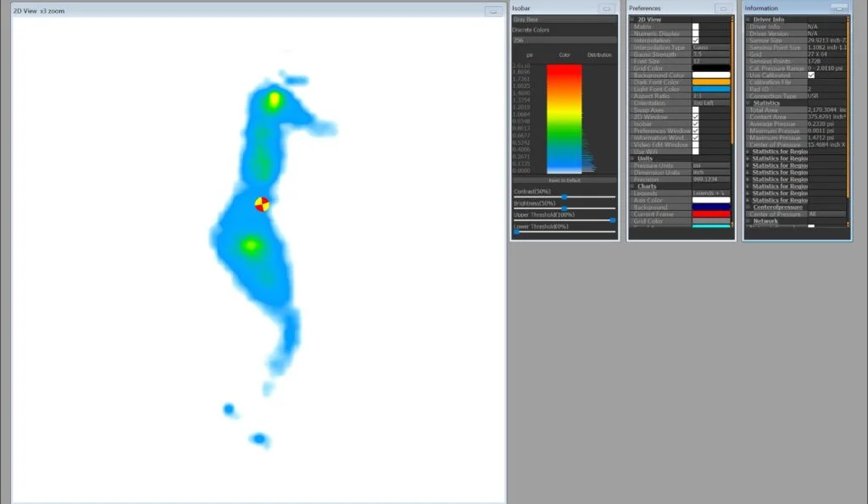Viewport: 868px width, 504px height.
Task: Collapse the 2D View preferences section
Action: click(x=632, y=19)
